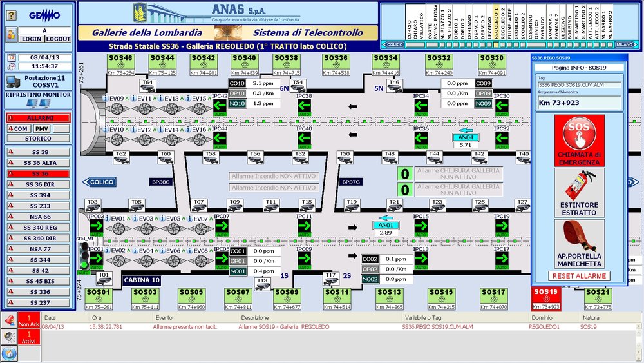Click the COM button
The image size is (644, 363).
18,129
